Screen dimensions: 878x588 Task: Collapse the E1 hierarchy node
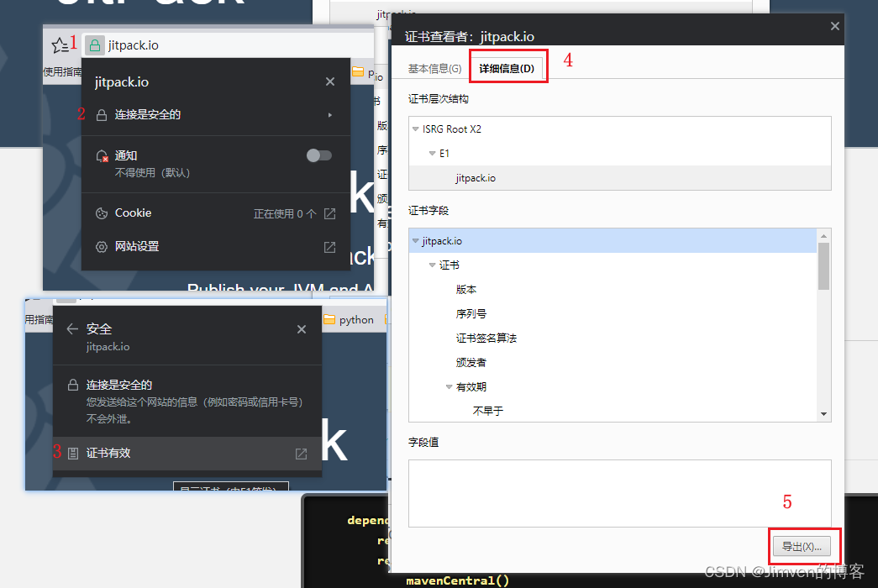coord(433,154)
